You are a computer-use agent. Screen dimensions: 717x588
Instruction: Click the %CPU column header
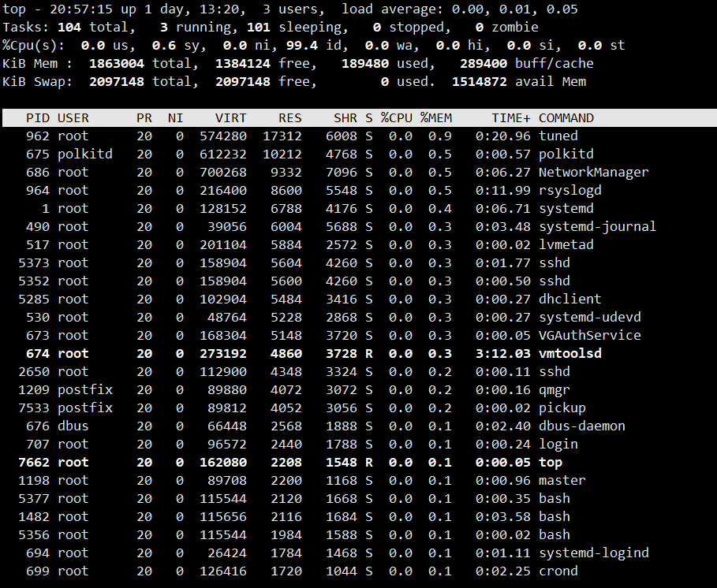(x=397, y=118)
